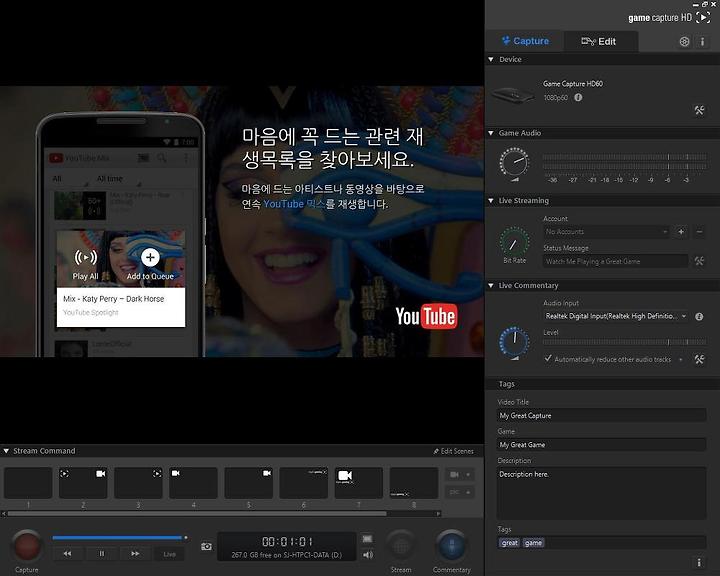
Task: Open the info icon beside the settings gear
Action: [702, 41]
